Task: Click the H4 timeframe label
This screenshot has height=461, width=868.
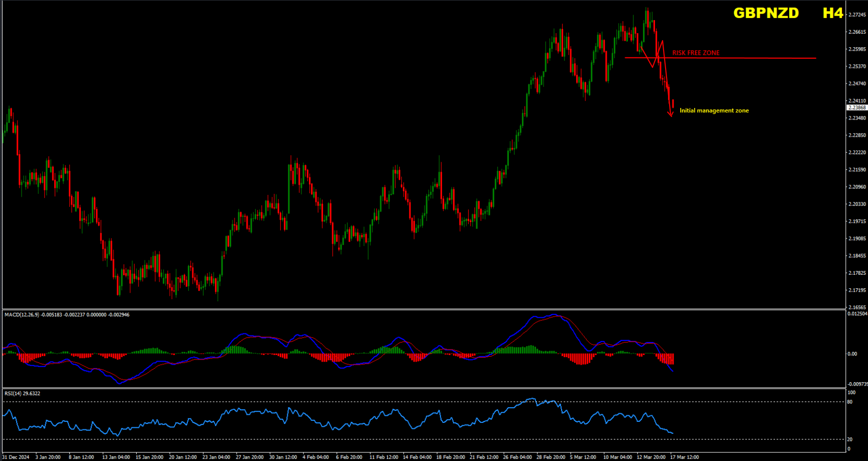Action: (832, 13)
